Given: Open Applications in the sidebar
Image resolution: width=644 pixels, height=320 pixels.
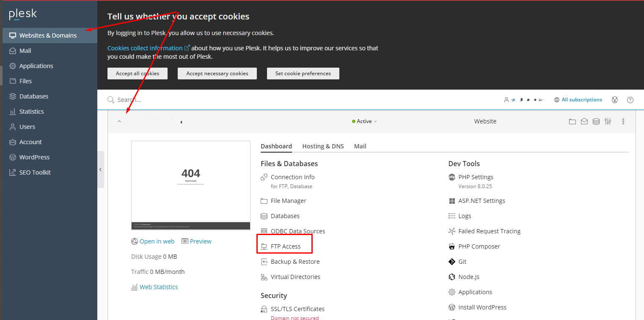Looking at the screenshot, I should pyautogui.click(x=50, y=66).
